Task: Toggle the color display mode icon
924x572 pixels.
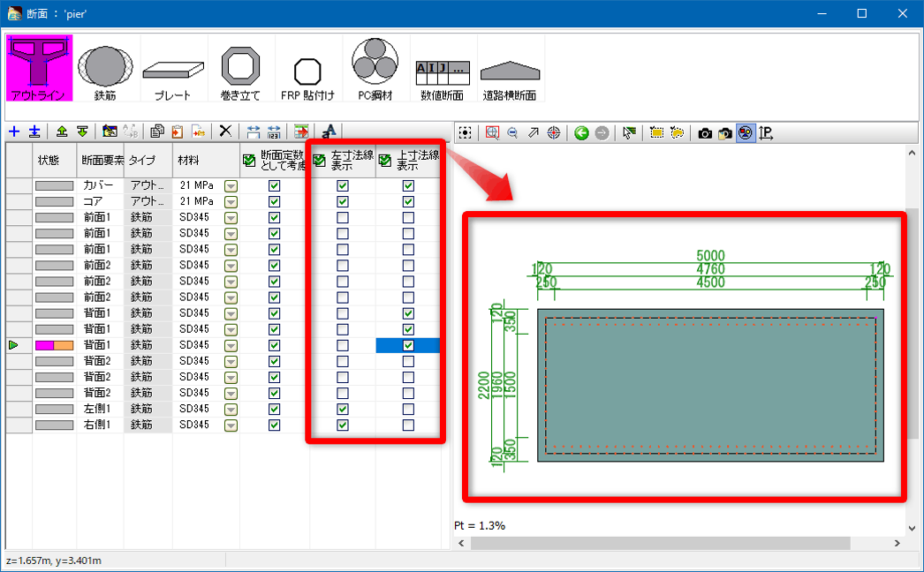Action: [746, 133]
